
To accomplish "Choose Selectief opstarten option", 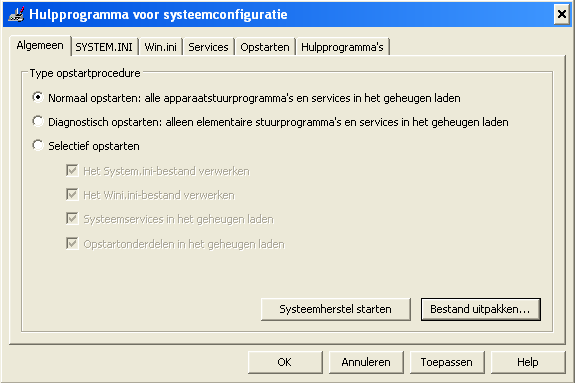I will click(x=38, y=146).
